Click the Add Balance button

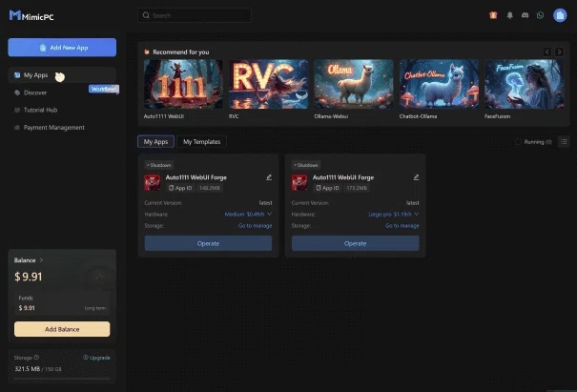(x=62, y=329)
